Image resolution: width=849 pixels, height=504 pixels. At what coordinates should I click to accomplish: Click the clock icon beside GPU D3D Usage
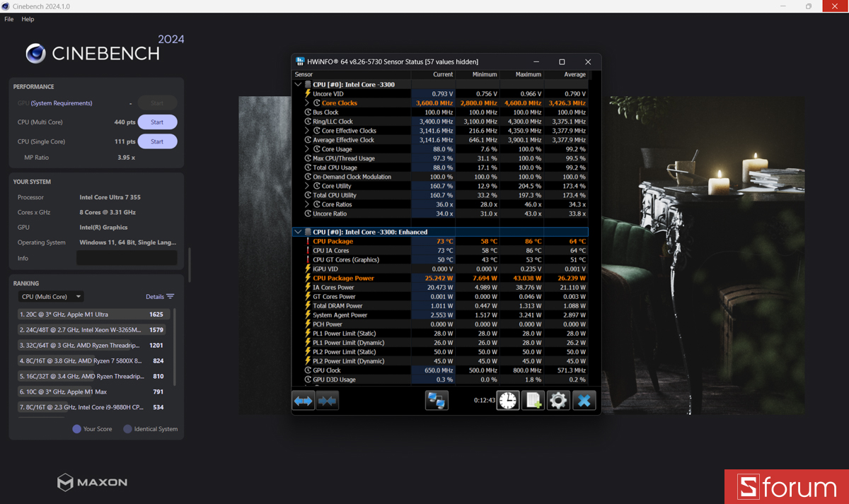(308, 379)
